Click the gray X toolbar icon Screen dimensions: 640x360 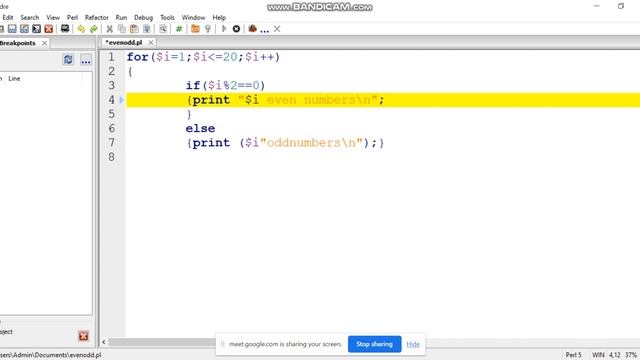277,29
